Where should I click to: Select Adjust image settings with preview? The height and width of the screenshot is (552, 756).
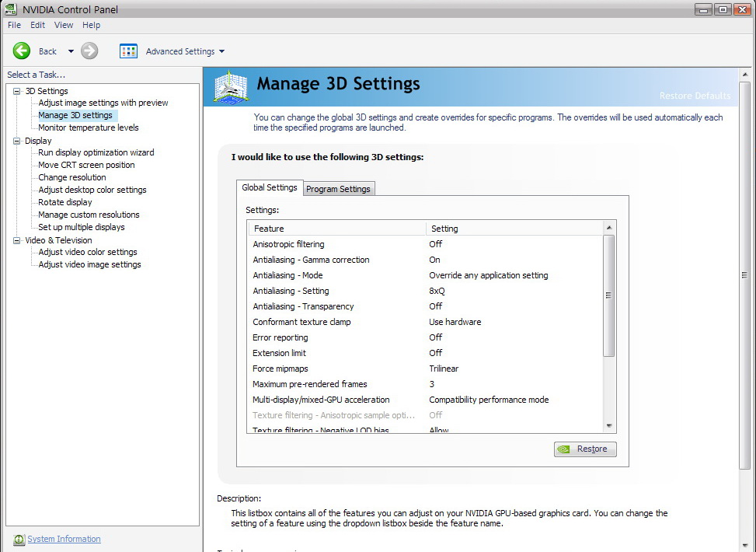[103, 103]
